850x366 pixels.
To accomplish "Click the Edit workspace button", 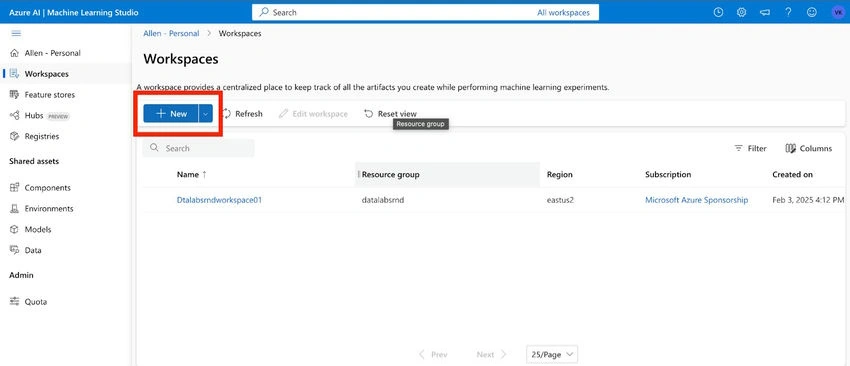I will point(313,114).
